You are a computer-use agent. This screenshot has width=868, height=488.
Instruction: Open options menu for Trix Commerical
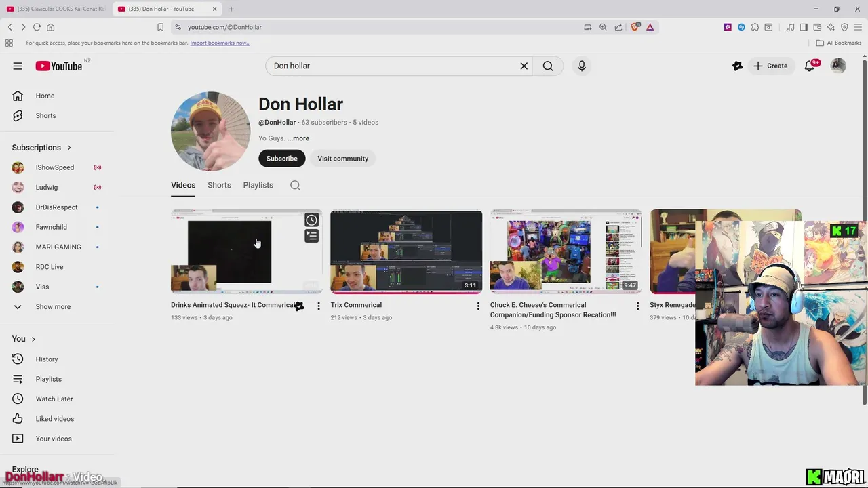(478, 306)
